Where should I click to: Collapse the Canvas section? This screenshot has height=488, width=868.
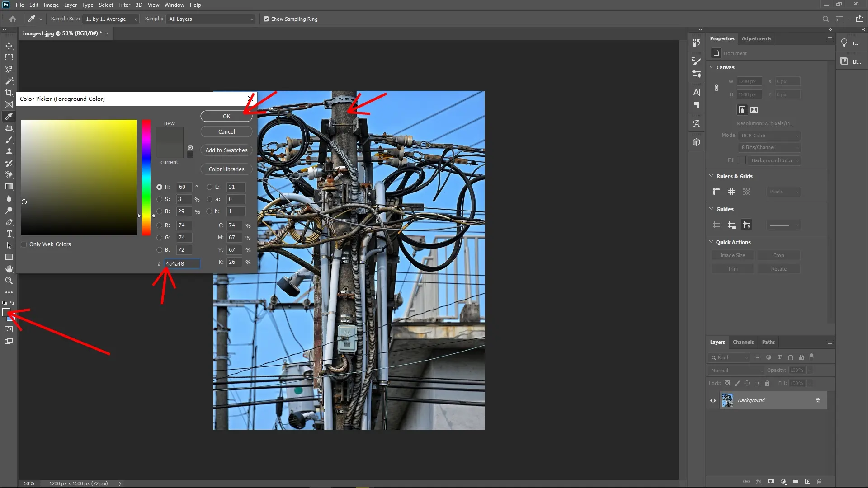(712, 67)
